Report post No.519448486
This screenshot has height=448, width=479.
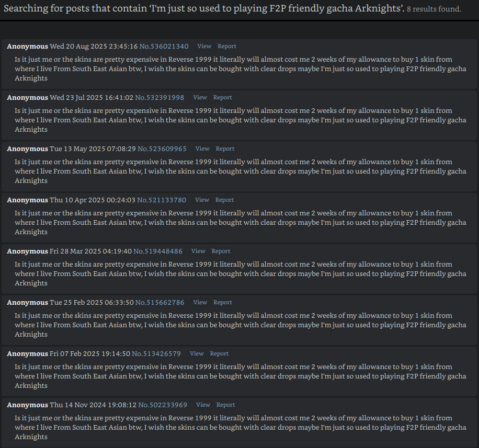[221, 251]
